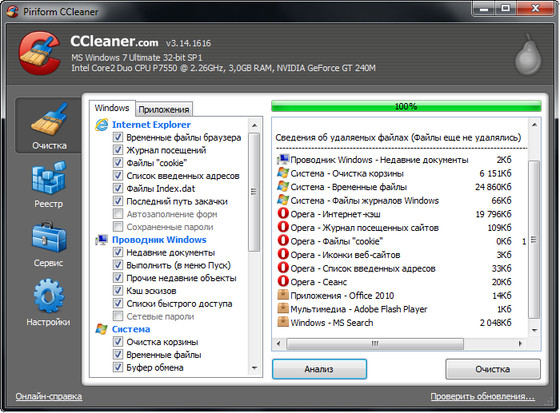Click Opera icon beside Список введенных адресов result
This screenshot has width=560, height=413.
coord(283,268)
